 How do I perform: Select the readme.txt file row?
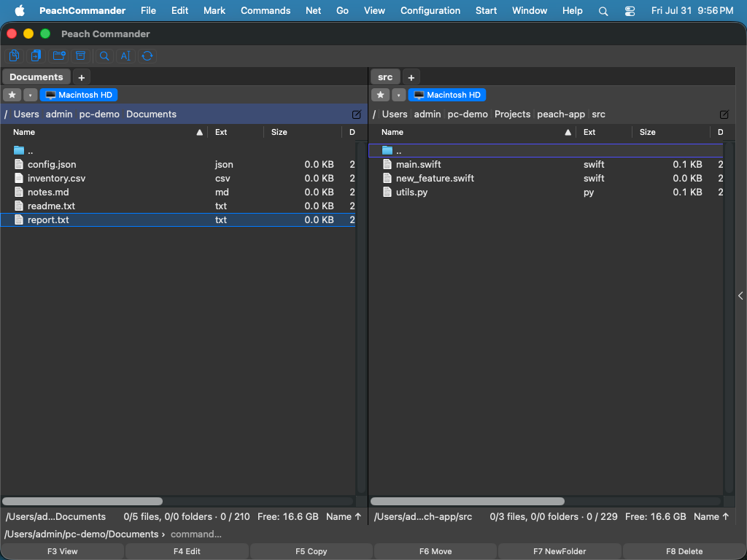178,206
